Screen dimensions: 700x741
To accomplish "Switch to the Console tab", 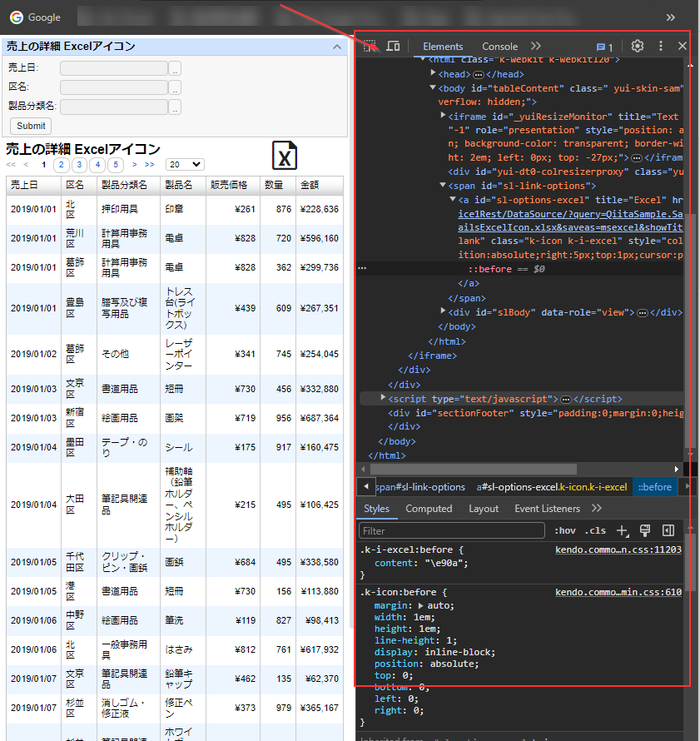I will [x=499, y=47].
